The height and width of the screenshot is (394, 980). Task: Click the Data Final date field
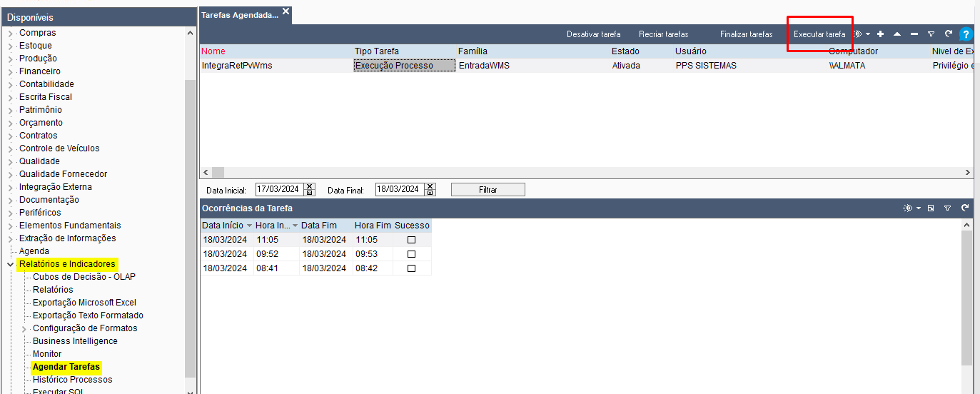click(400, 189)
